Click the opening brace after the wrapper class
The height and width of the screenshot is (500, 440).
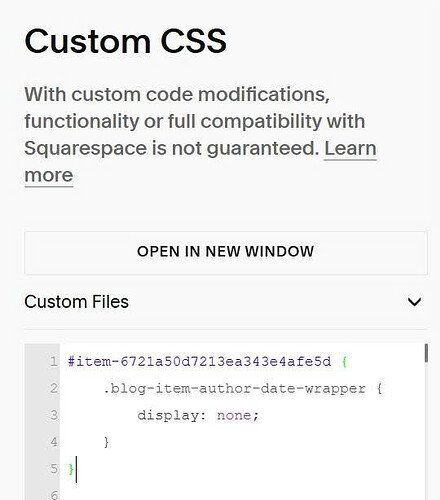[379, 389]
